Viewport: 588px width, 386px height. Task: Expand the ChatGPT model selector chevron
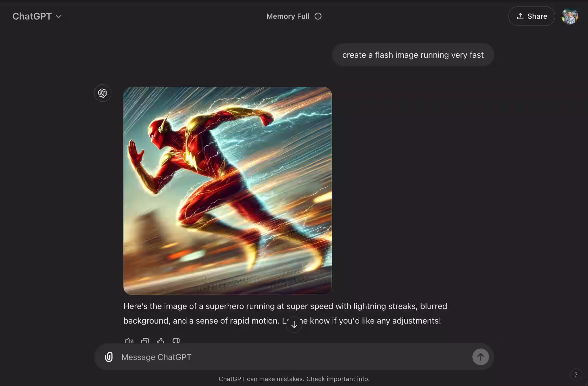click(x=59, y=16)
